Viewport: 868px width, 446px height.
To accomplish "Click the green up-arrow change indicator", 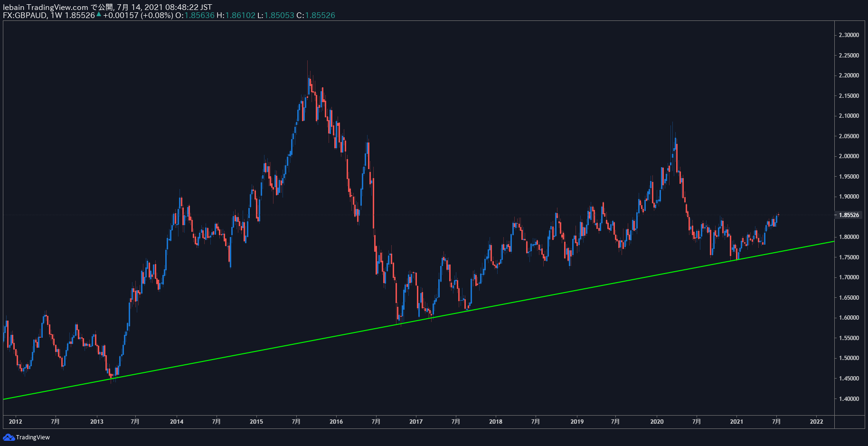I will [99, 15].
